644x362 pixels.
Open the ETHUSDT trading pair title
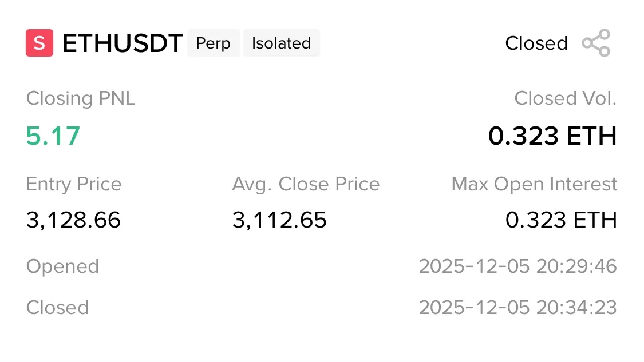click(x=122, y=43)
